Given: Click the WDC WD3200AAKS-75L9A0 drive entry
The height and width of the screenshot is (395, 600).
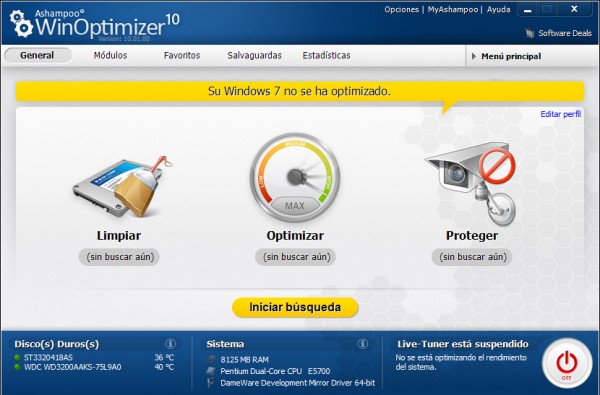Looking at the screenshot, I should (x=72, y=367).
